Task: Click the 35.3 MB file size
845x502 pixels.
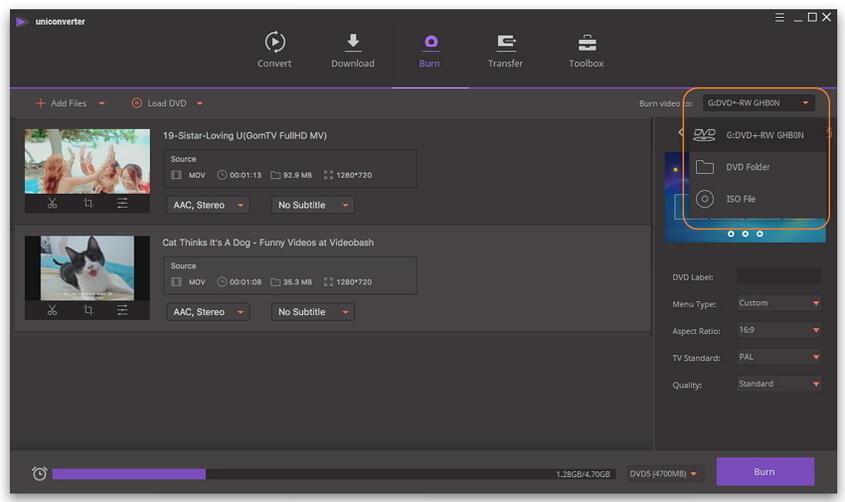Action: 297,282
